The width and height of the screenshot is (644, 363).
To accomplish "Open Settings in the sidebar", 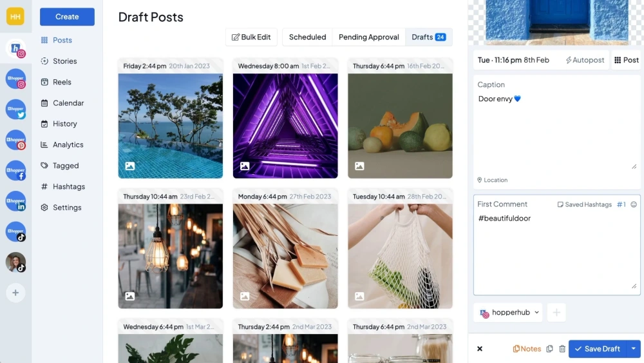I will [61, 208].
